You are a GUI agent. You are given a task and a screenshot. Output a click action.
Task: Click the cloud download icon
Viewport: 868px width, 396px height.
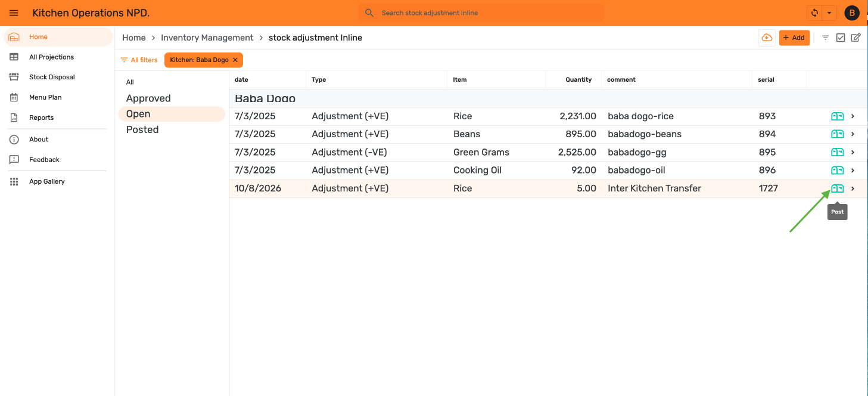(x=767, y=38)
